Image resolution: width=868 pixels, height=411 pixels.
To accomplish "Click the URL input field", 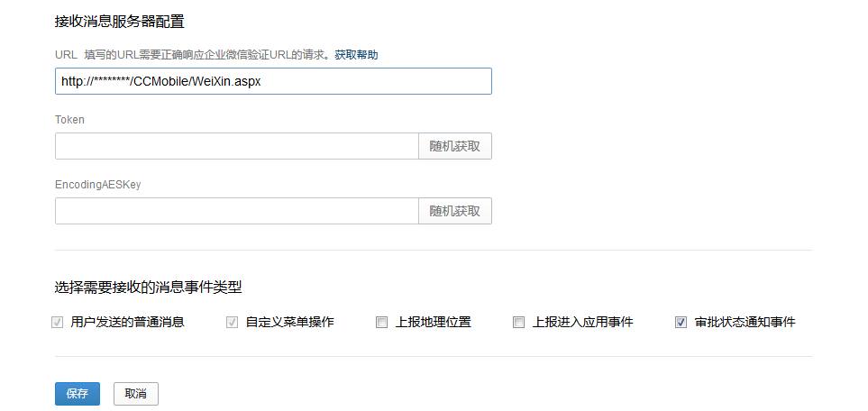I will click(273, 81).
